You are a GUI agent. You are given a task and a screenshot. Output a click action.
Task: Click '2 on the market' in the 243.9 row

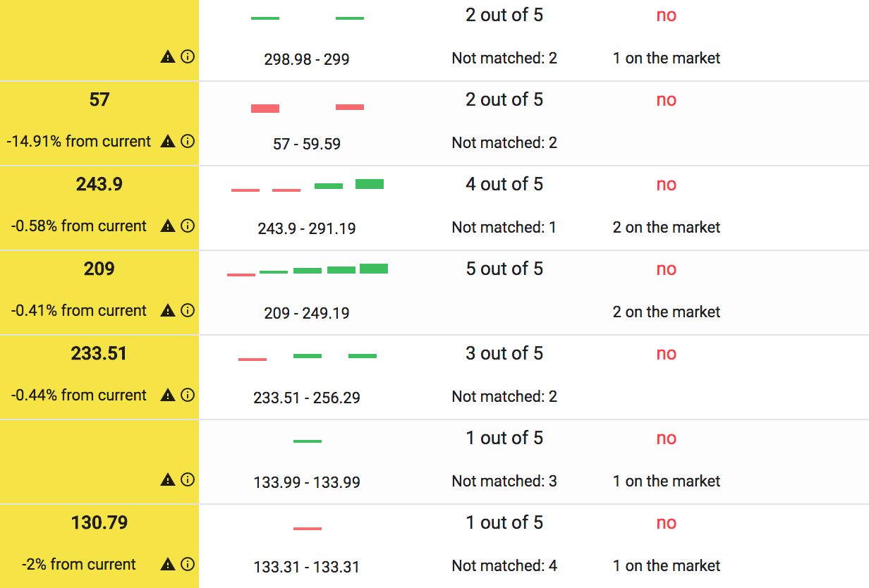coord(667,227)
